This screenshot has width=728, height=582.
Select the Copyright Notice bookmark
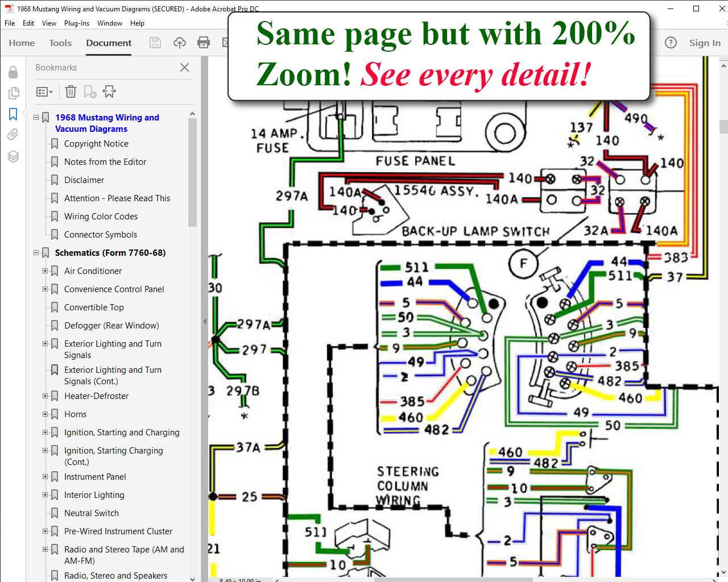point(96,144)
